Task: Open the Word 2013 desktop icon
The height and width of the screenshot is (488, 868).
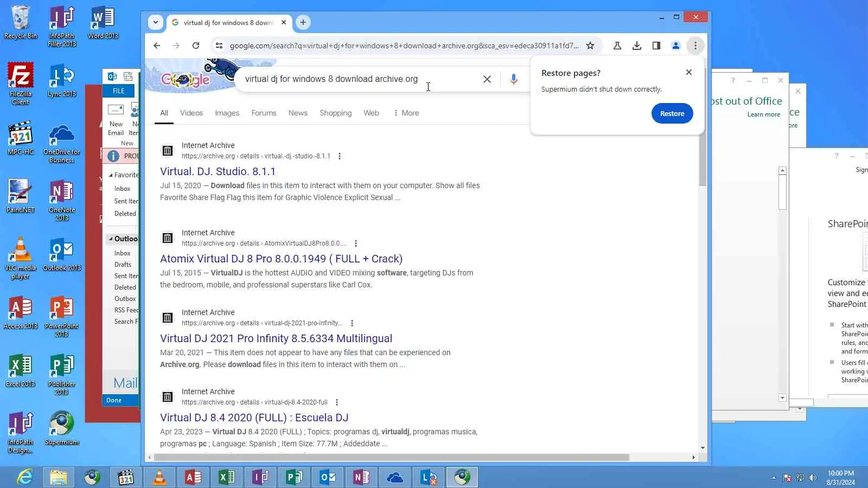Action: (103, 22)
